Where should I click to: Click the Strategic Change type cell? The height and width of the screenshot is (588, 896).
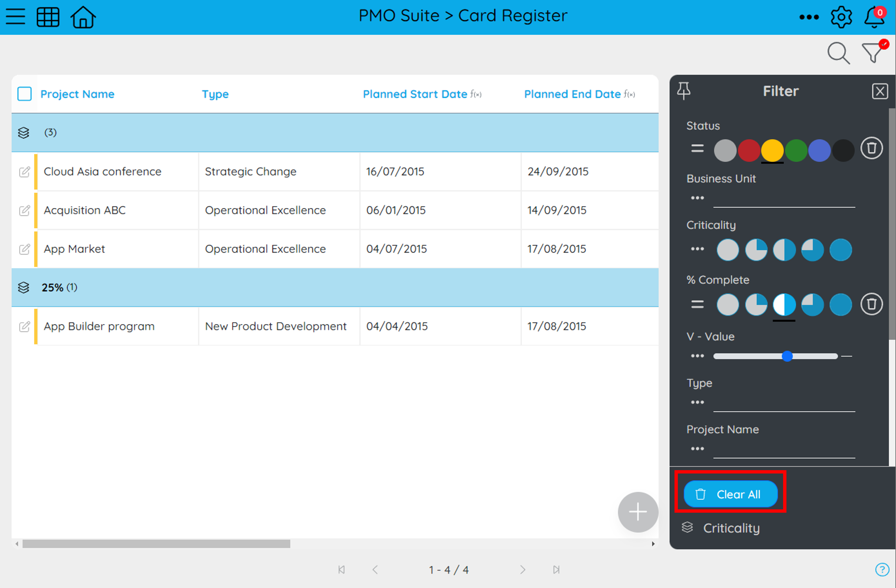279,172
